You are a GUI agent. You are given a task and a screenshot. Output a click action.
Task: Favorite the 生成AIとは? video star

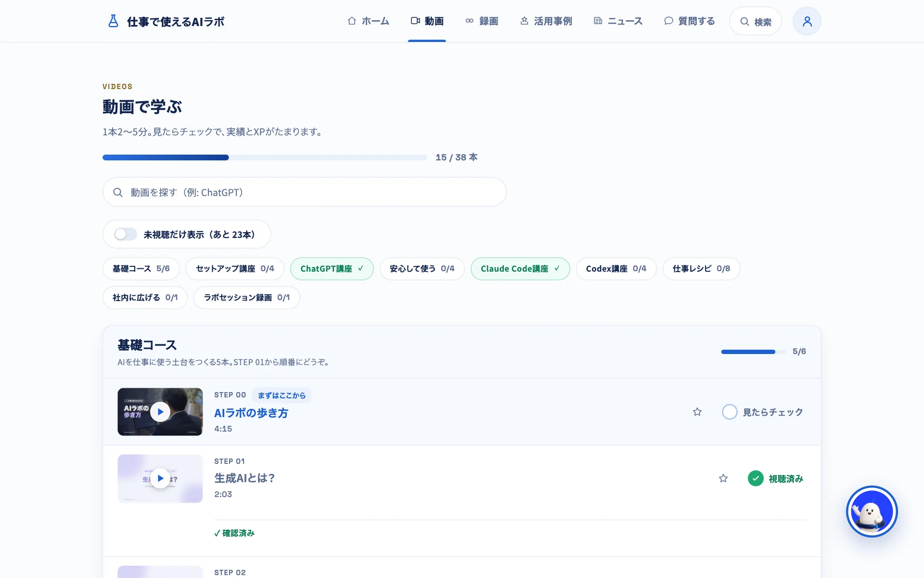pyautogui.click(x=723, y=478)
